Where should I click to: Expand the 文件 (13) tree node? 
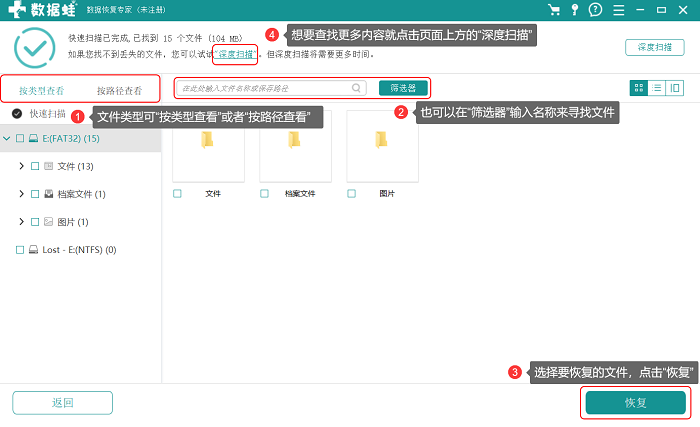point(21,166)
